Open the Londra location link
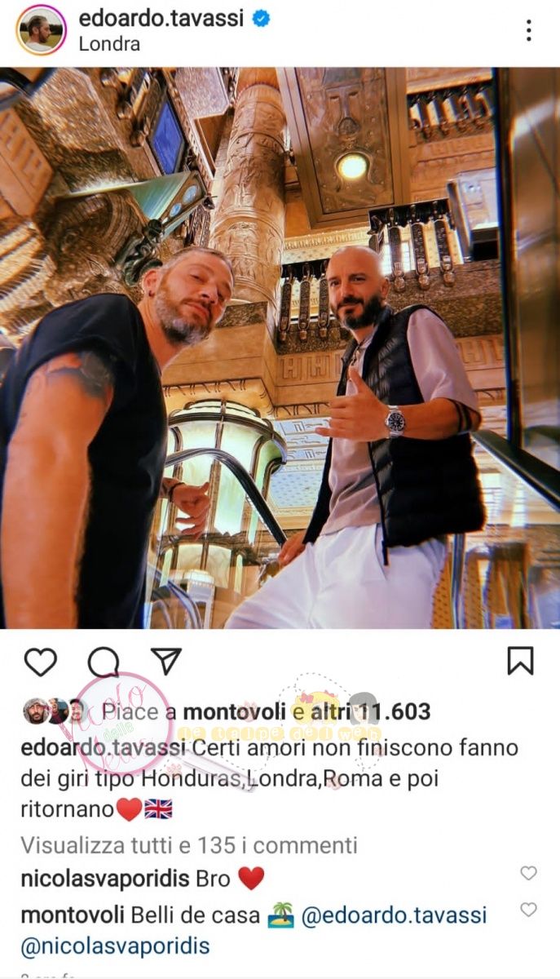This screenshot has height=979, width=560. pyautogui.click(x=109, y=44)
